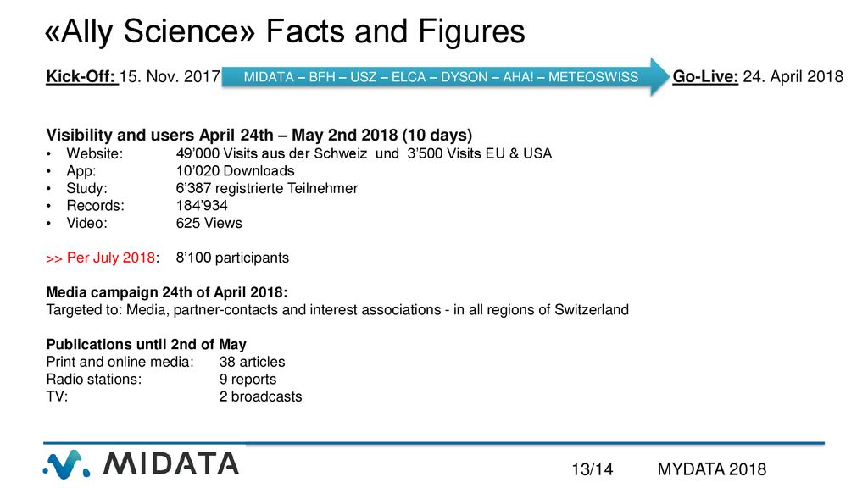Click the Visibility and users heading

259,135
